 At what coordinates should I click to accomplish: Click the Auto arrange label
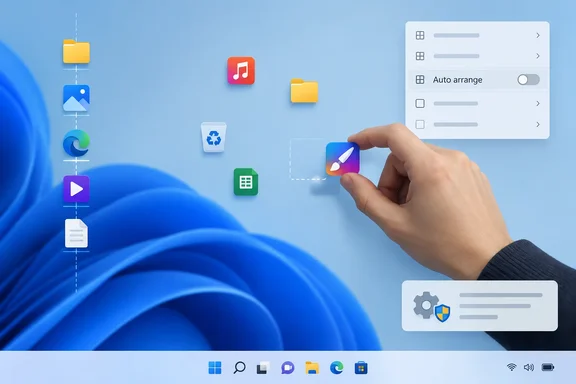pos(457,80)
